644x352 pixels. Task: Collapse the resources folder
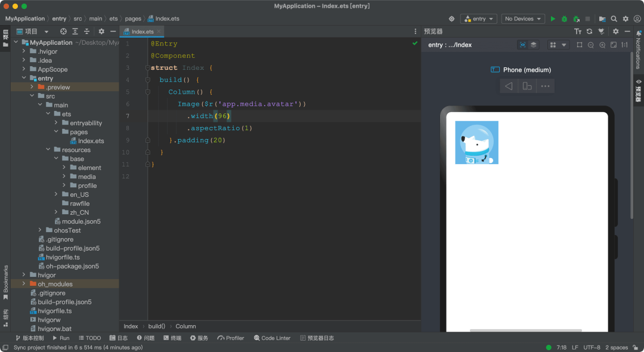[x=48, y=150]
